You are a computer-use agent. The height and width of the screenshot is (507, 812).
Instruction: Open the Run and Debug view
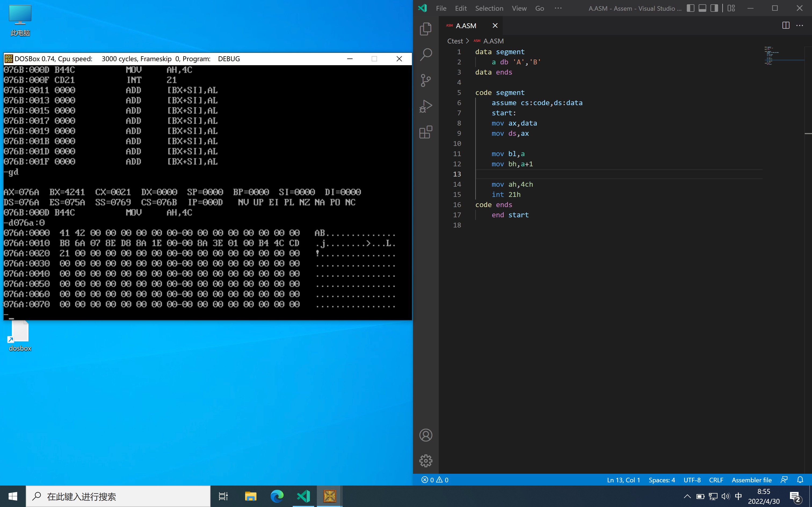point(425,106)
